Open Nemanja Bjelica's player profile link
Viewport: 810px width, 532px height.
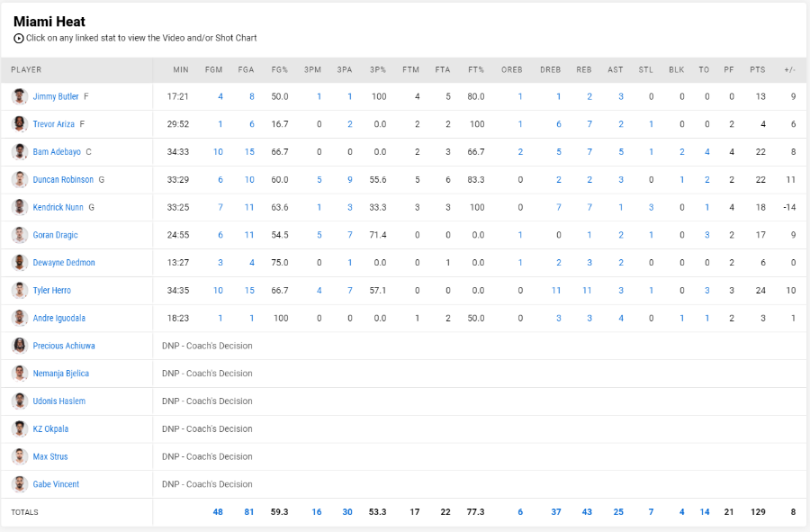point(61,374)
